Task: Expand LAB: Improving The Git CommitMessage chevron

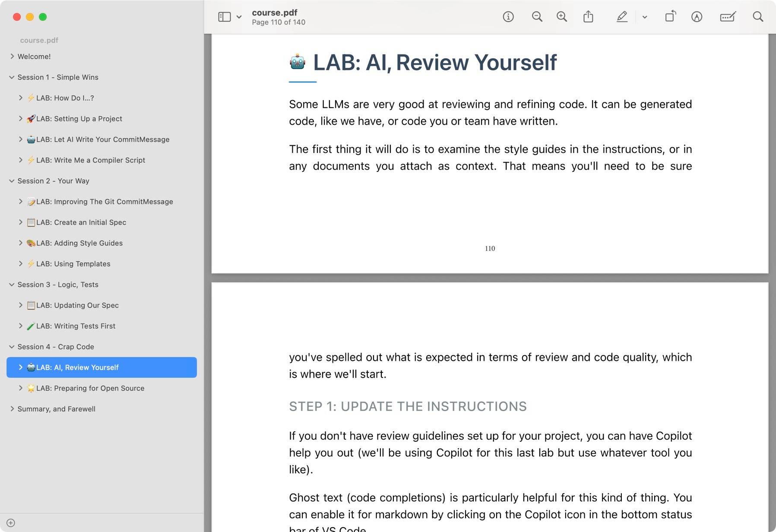Action: point(20,201)
